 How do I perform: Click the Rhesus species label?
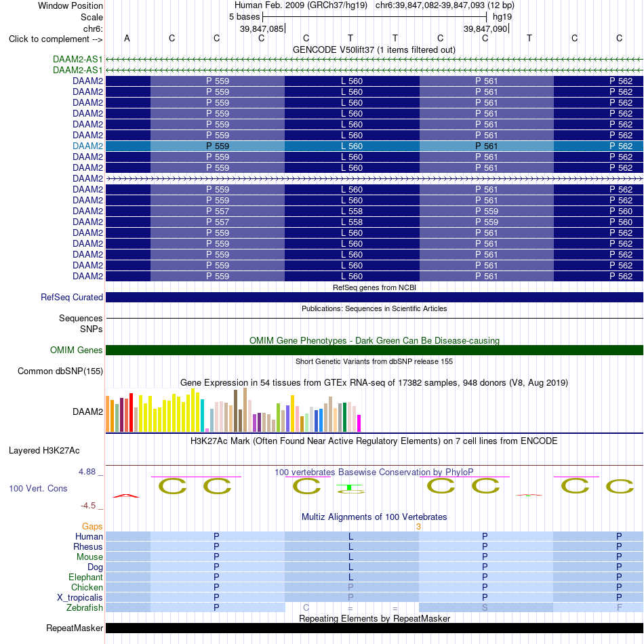click(88, 546)
